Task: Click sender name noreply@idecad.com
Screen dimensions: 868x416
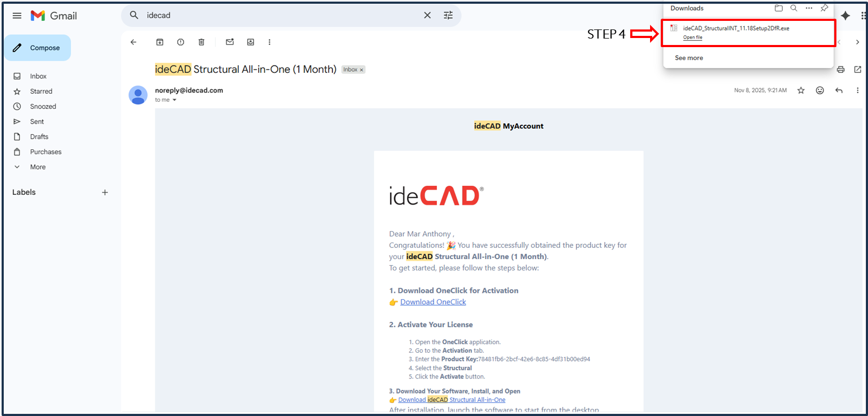Action: [x=189, y=90]
